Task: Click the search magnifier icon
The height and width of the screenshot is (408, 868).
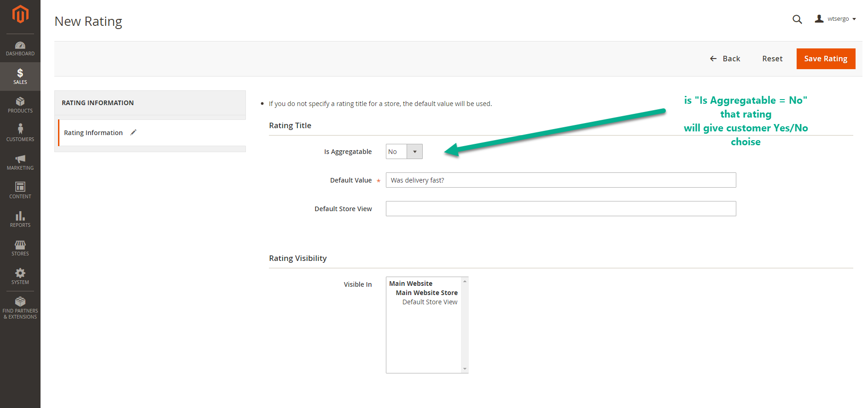Action: (x=797, y=19)
